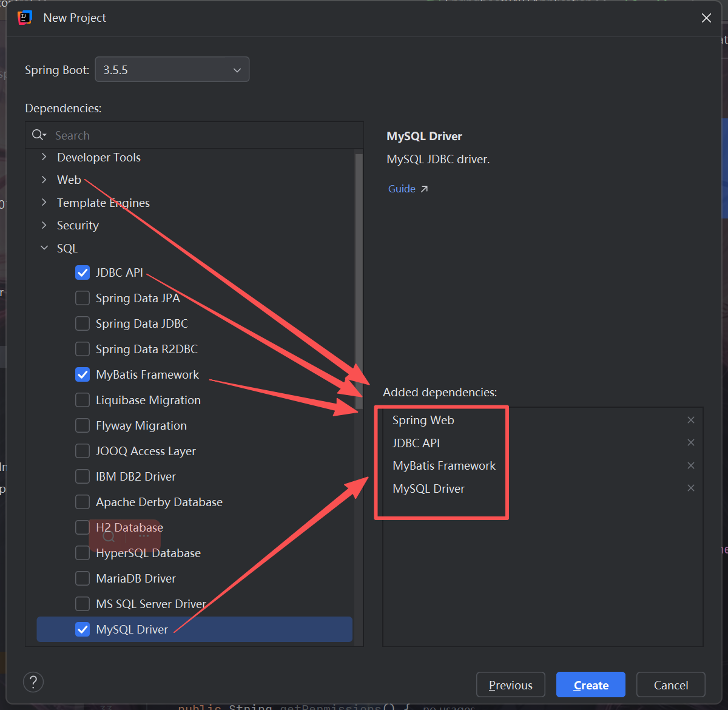This screenshot has width=728, height=710.
Task: Remove Spring Web from added dependencies
Action: (x=691, y=420)
